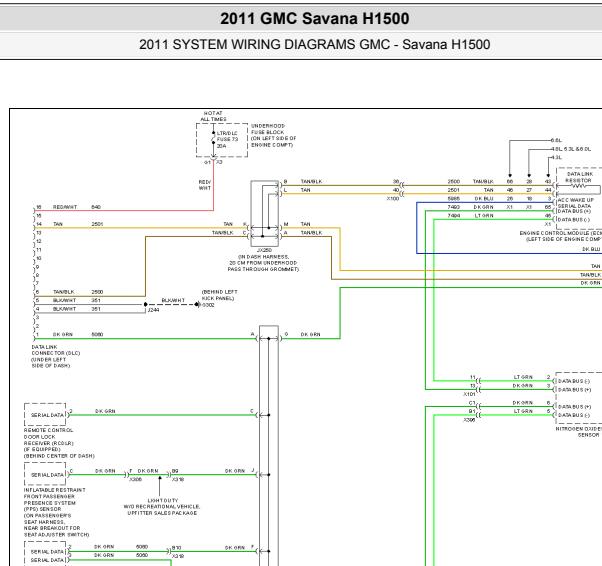Click the 'IN DASH HARNESS' location note

263,263
